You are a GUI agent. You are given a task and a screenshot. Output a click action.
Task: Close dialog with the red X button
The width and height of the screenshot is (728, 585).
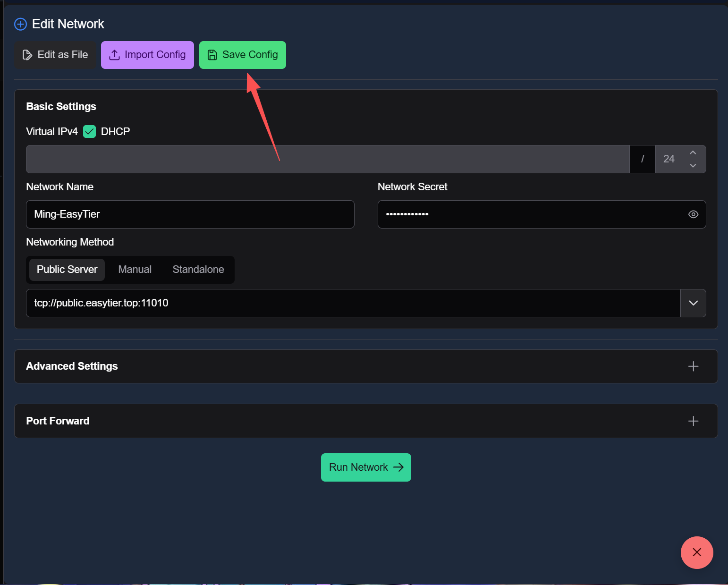pos(696,552)
